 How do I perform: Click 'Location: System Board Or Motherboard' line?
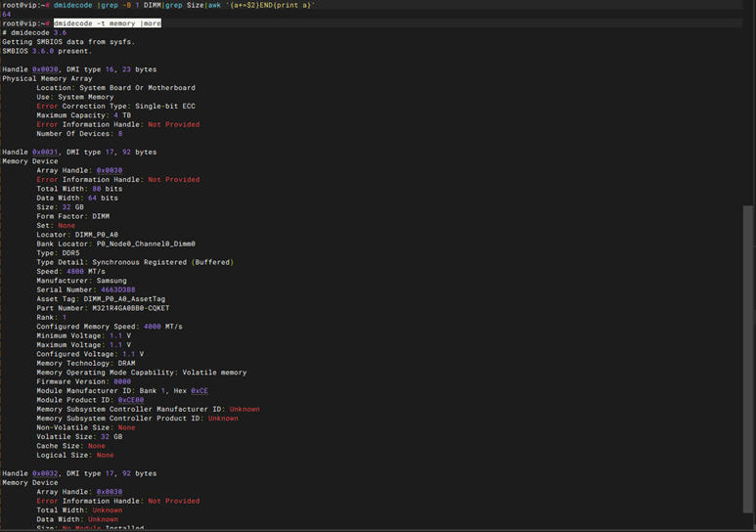[115, 88]
